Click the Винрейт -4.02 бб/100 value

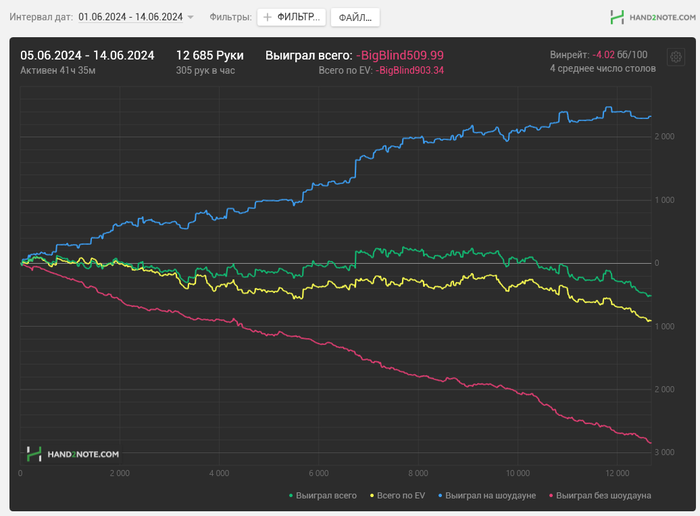pyautogui.click(x=599, y=55)
